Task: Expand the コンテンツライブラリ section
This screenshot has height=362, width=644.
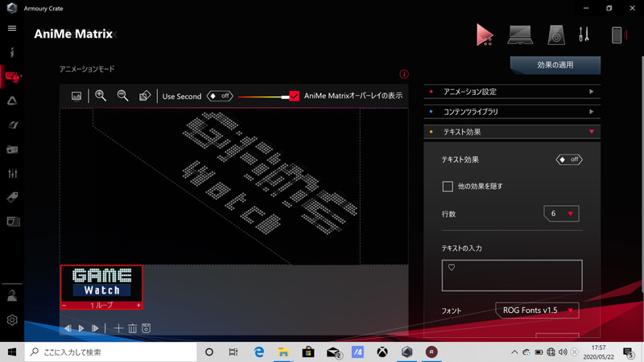Action: point(512,112)
